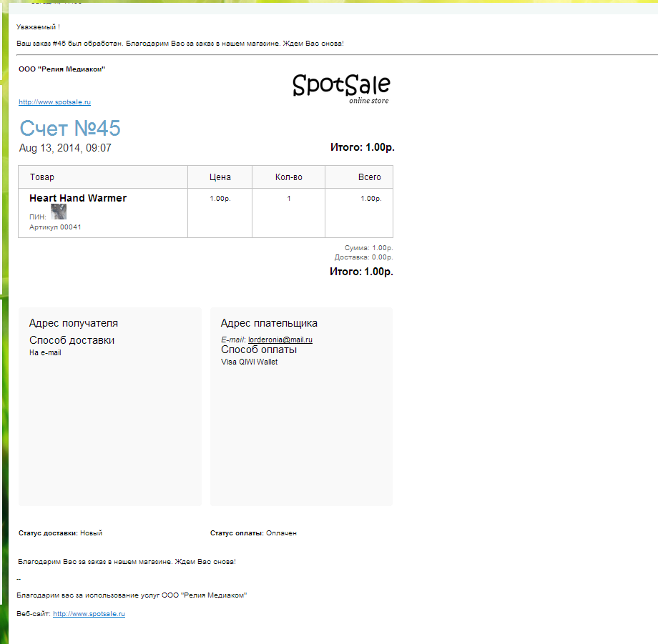Select the Heart Hand Warmer product name

(x=78, y=198)
